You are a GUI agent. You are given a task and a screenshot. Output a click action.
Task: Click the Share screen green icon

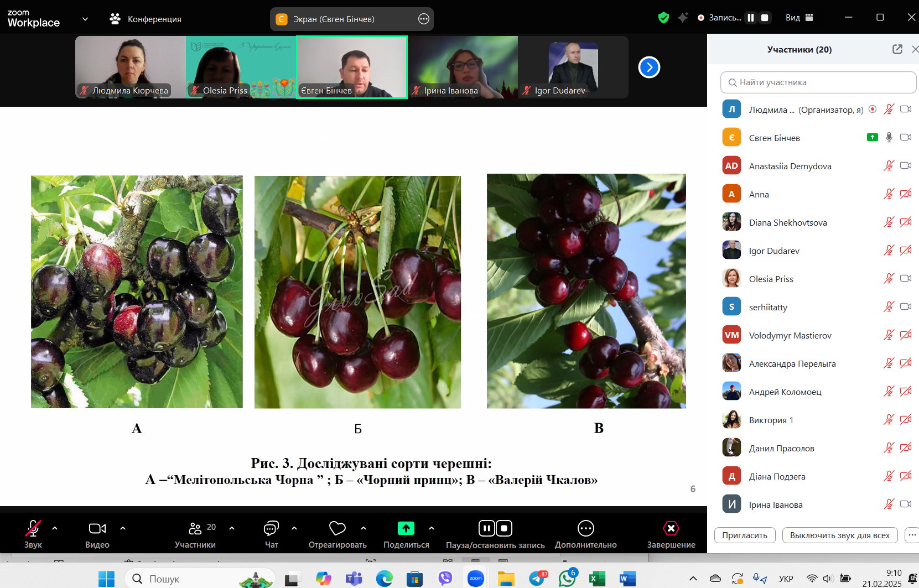[406, 529]
